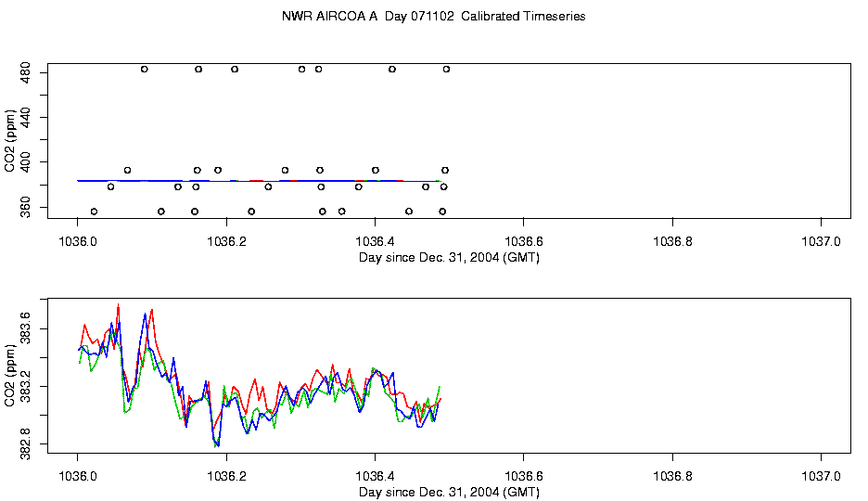Click the '383.2' y-axis tick label
Viewport: 868px width, 501px height.
click(x=25, y=386)
